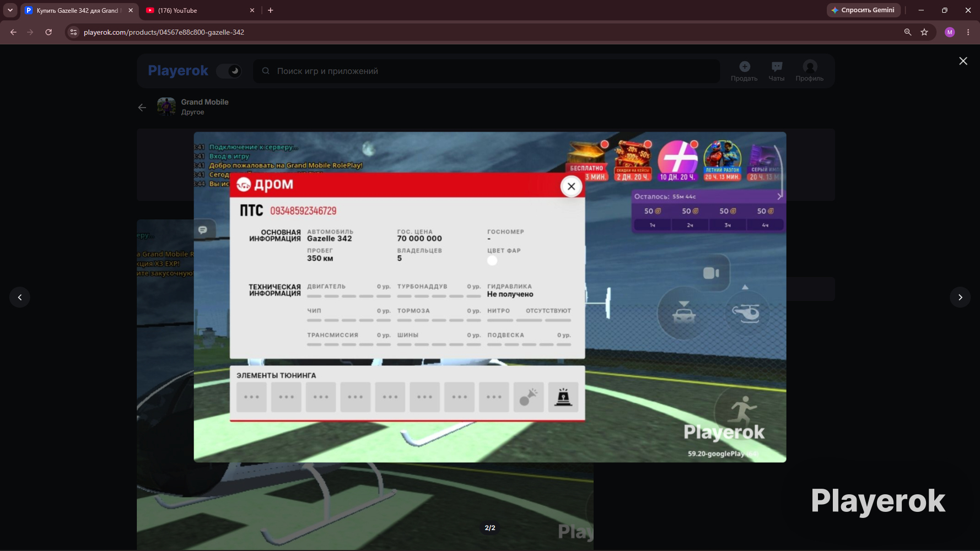
Task: Select the siren tuning element slot
Action: coord(563,397)
